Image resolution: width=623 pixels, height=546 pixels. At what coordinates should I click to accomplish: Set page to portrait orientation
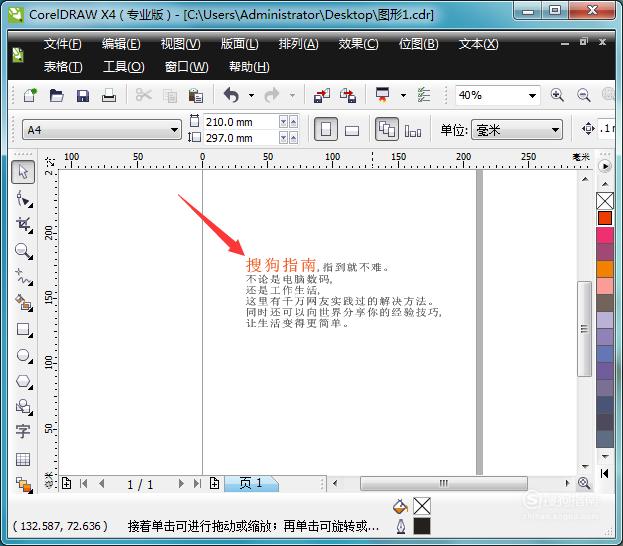click(326, 129)
